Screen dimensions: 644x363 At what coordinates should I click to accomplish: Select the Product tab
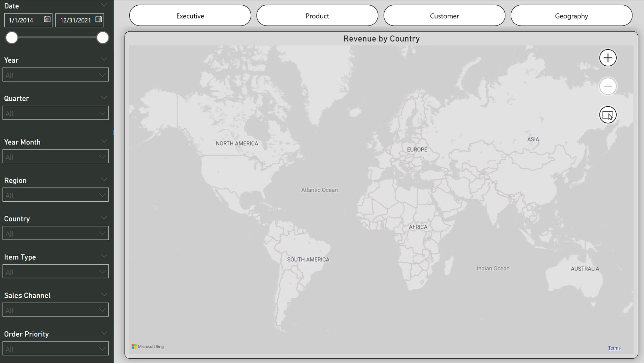pos(317,16)
